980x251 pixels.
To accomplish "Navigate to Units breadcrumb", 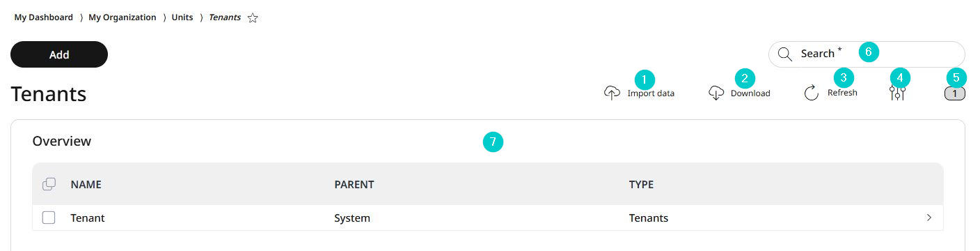I will 182,17.
